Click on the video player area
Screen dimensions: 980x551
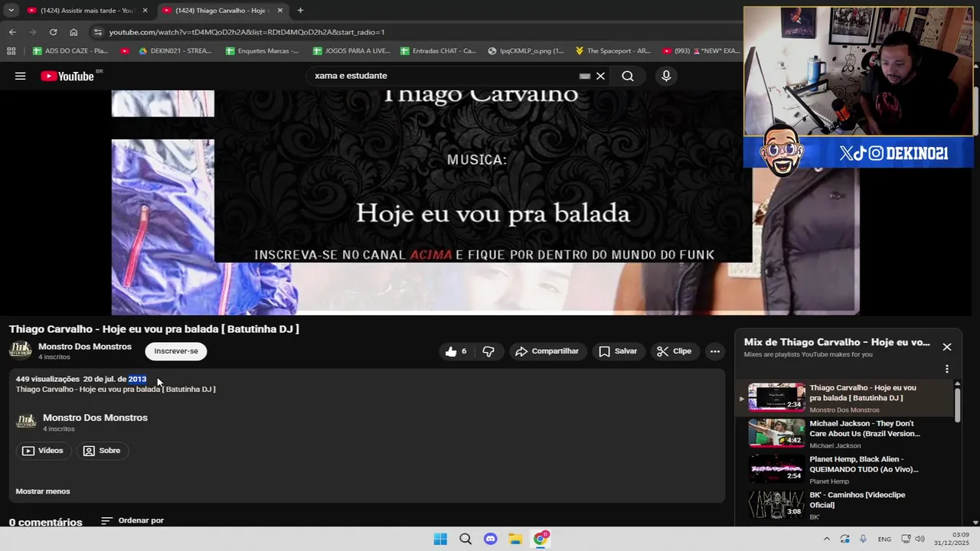[485, 203]
